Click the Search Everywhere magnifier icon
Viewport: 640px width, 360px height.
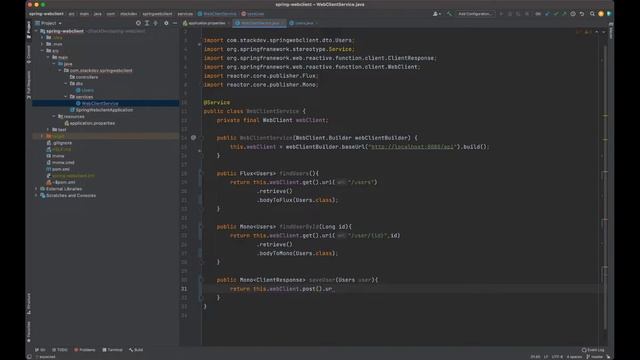click(592, 14)
